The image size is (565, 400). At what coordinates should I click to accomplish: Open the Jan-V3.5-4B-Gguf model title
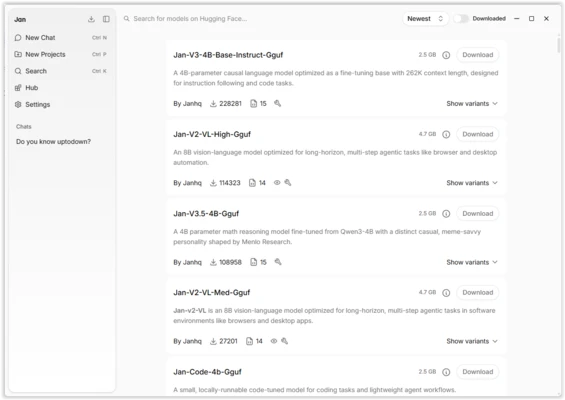coord(206,214)
